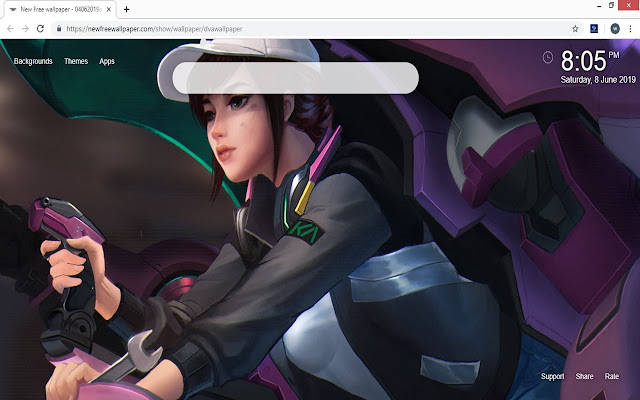Open the Apps menu

(x=107, y=62)
